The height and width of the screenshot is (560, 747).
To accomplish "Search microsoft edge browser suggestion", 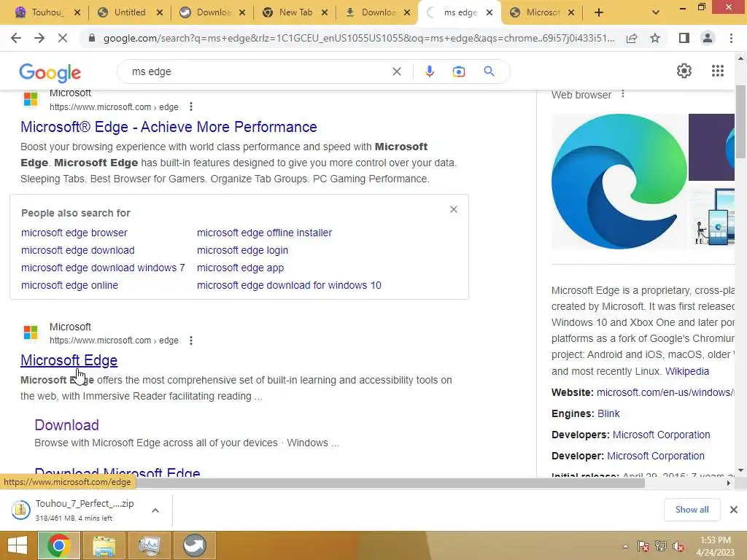I will pos(74,233).
